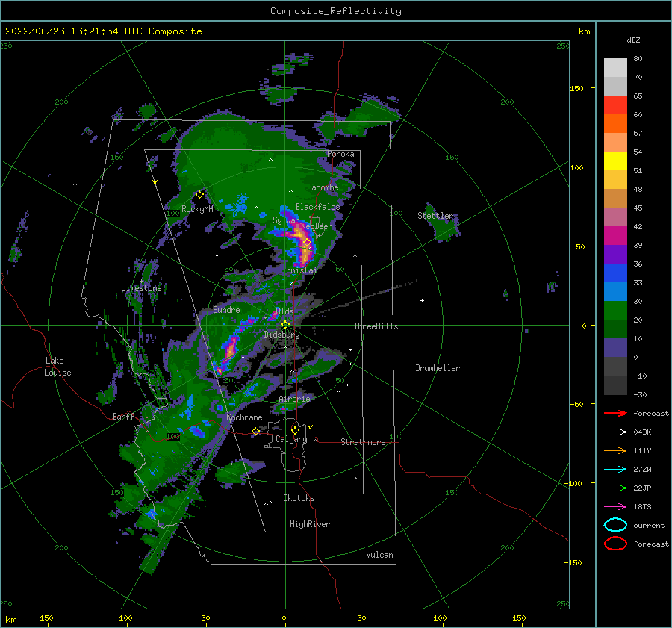Viewport: 672px width, 628px height.
Task: Click the dBZ legend heading
Action: coord(633,40)
